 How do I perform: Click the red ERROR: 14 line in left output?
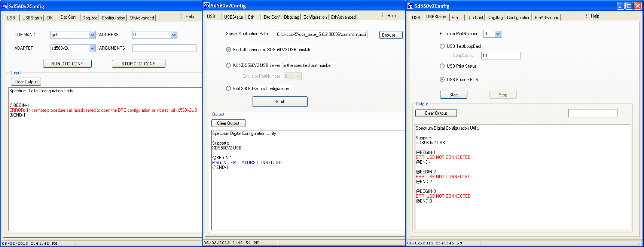coord(103,110)
